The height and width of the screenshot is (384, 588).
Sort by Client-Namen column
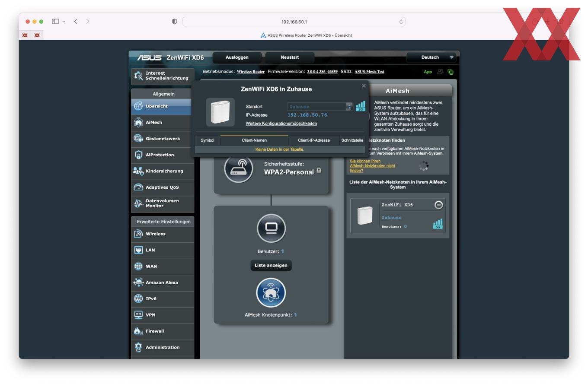pyautogui.click(x=254, y=140)
